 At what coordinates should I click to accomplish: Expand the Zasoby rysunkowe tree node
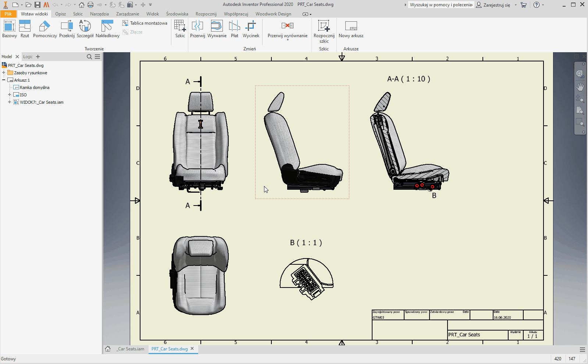[4, 73]
